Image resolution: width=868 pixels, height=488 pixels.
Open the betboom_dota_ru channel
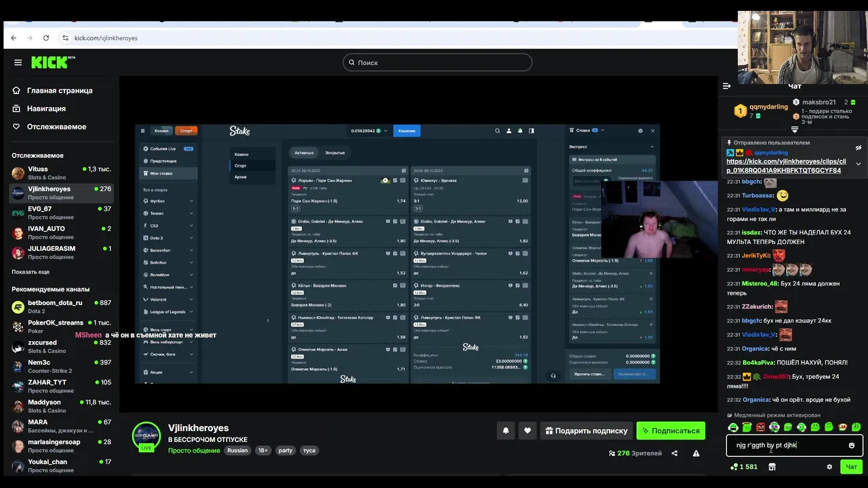(x=61, y=306)
